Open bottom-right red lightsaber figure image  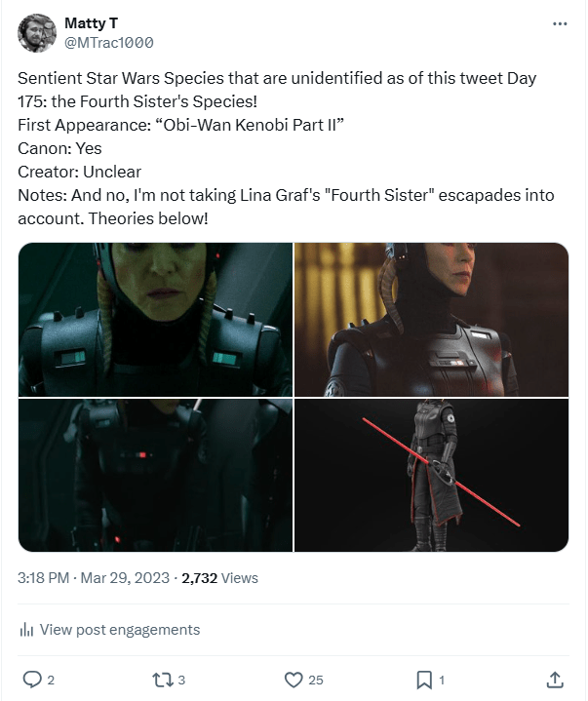click(431, 475)
